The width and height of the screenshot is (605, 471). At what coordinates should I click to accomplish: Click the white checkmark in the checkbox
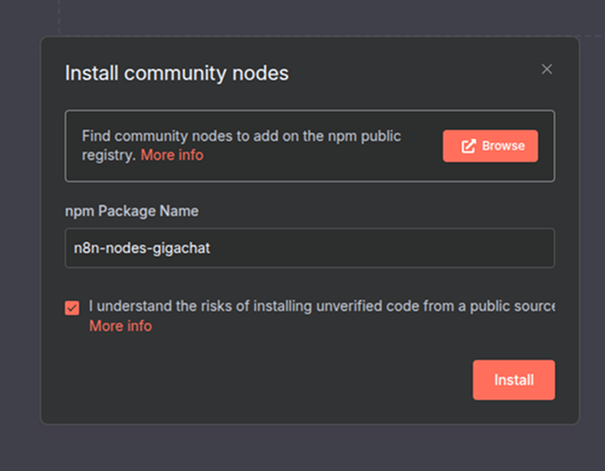point(72,308)
